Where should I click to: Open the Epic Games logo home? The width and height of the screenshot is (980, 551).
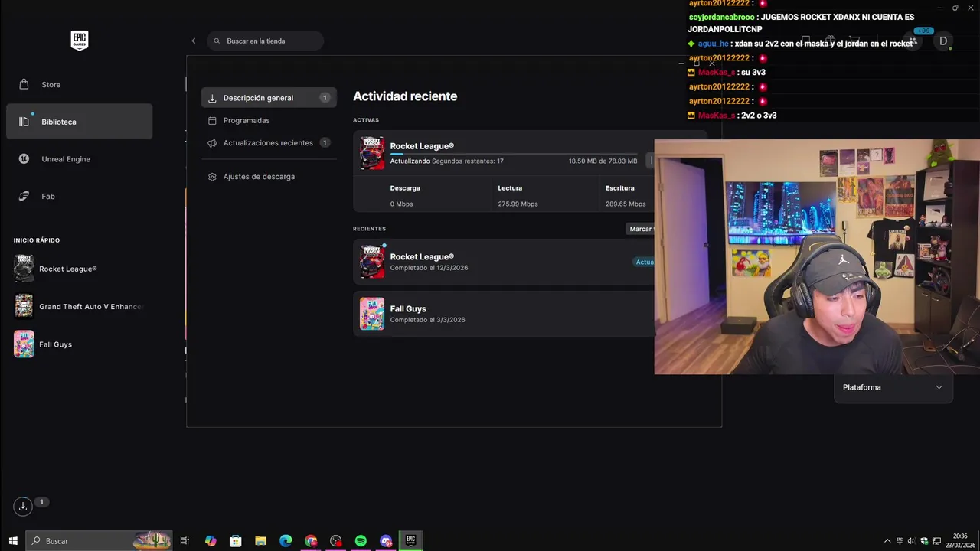pos(79,41)
